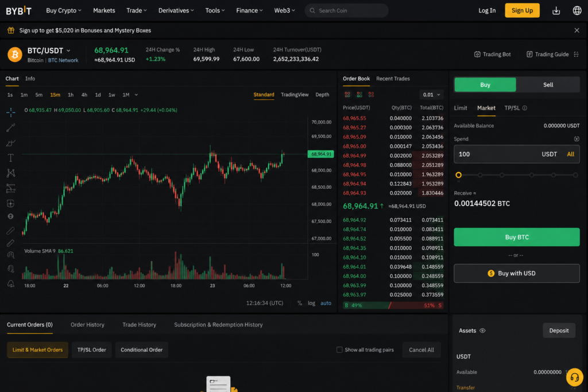Open customer support headset icon
This screenshot has height=392, width=588.
(574, 378)
